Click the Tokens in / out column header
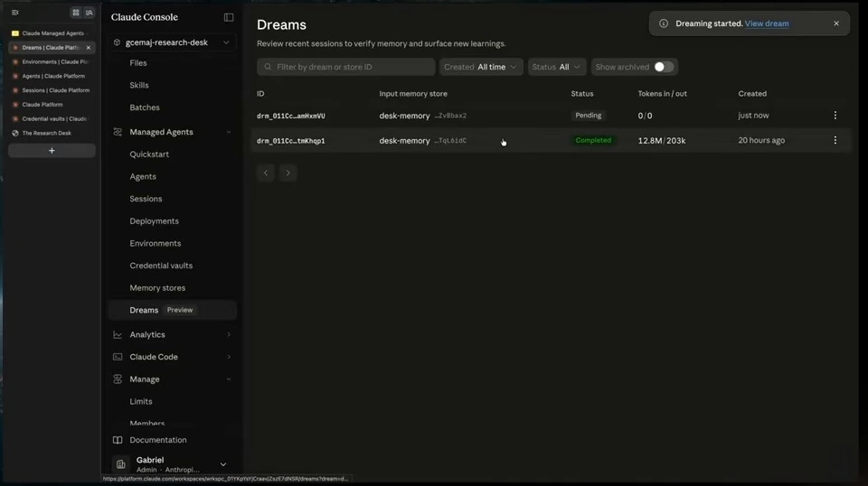 pos(662,94)
